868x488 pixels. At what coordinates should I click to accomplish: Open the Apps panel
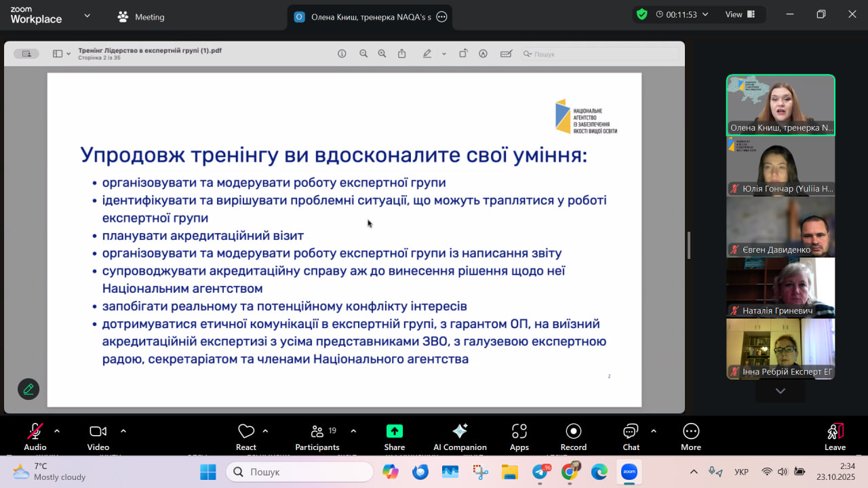tap(519, 436)
